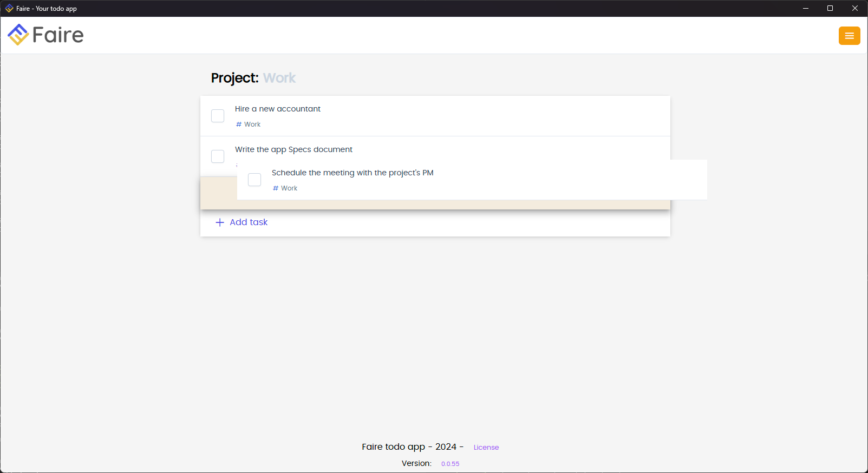The height and width of the screenshot is (473, 868).
Task: Click the plus icon beside Add task
Action: coord(220,222)
